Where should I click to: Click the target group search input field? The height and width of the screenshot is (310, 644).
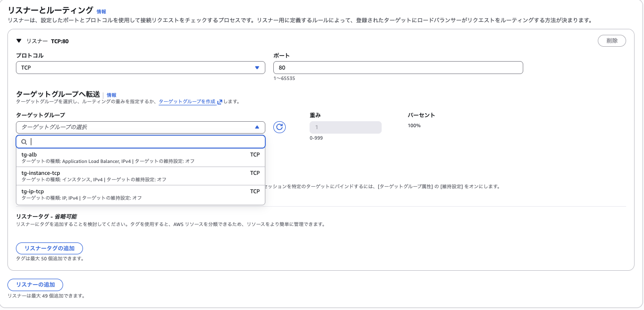pyautogui.click(x=139, y=142)
